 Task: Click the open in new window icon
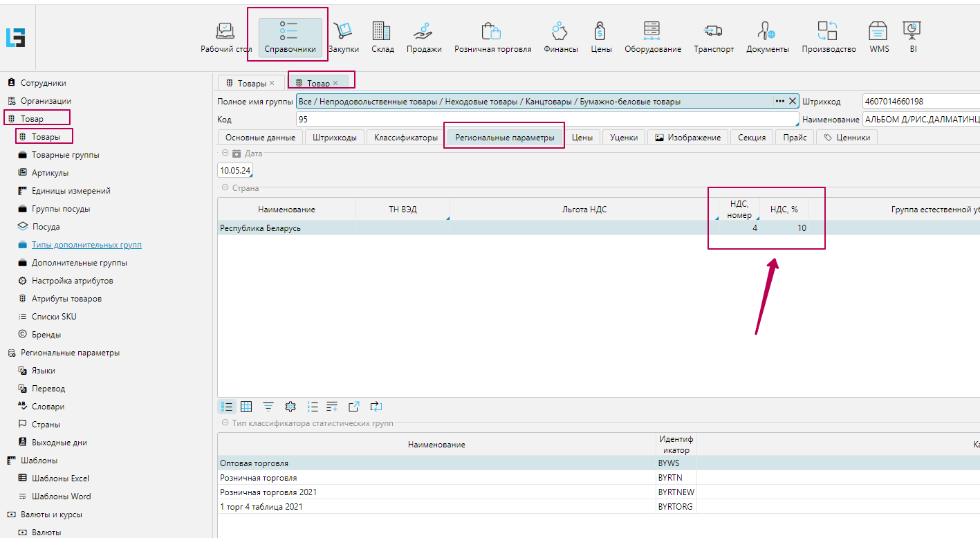[354, 407]
